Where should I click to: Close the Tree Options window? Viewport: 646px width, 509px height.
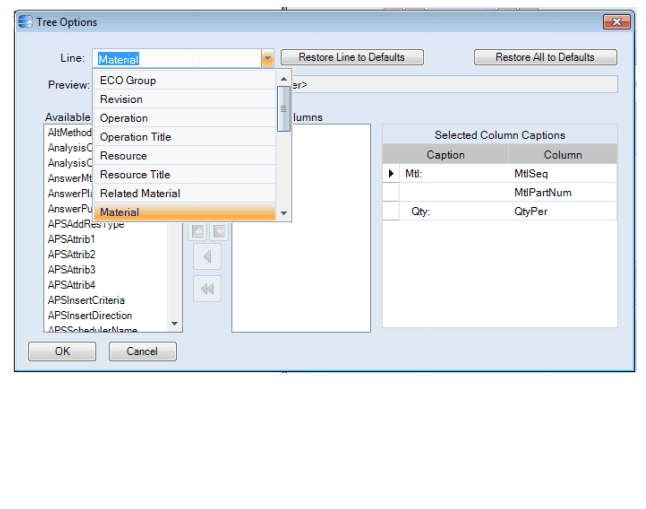point(616,22)
